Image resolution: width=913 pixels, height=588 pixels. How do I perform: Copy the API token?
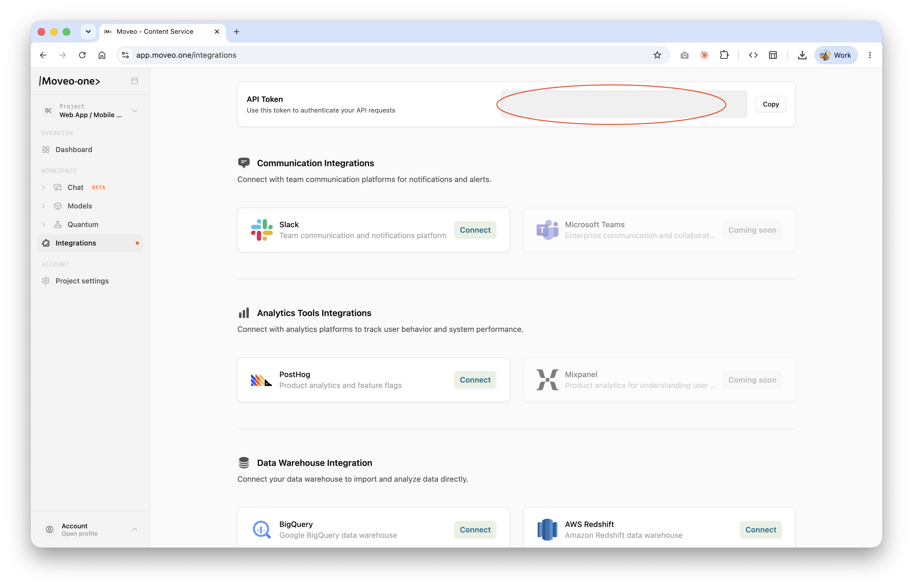(770, 104)
